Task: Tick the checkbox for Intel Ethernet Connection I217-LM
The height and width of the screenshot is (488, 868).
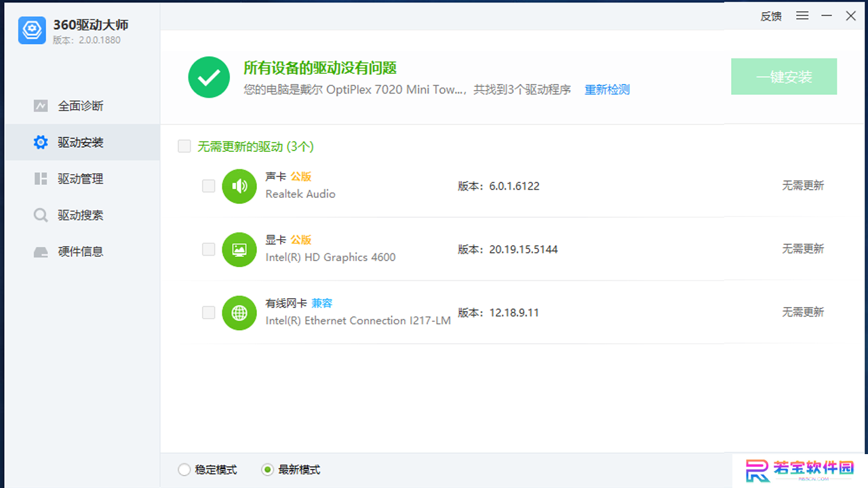Action: tap(209, 312)
